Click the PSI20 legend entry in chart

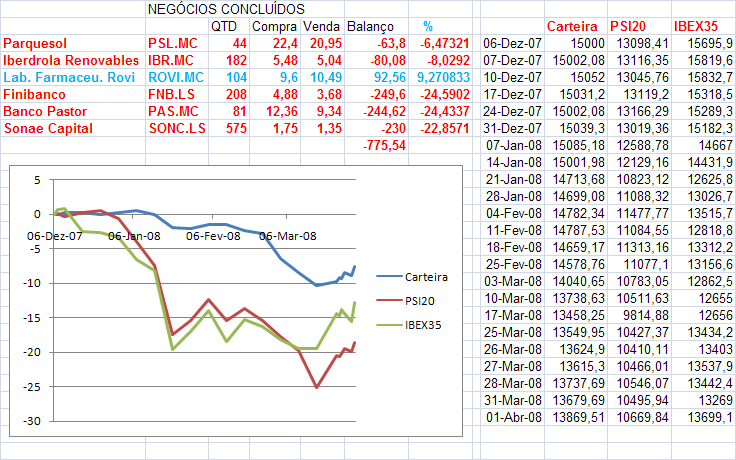(406, 301)
